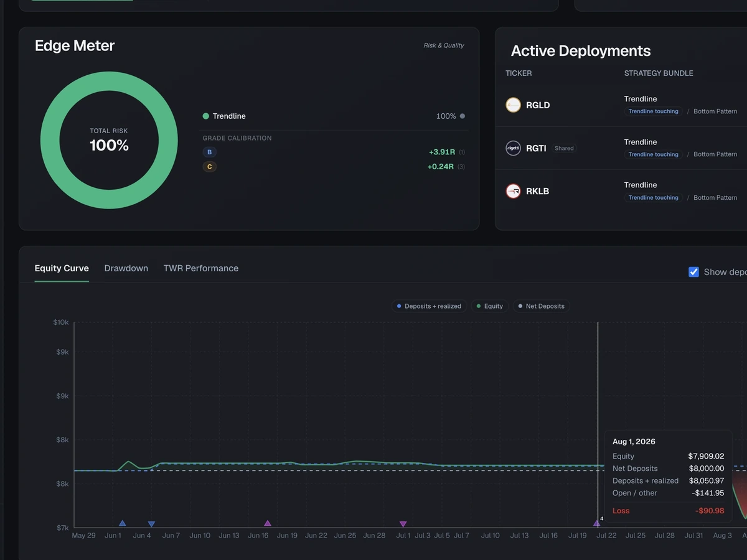Viewport: 747px width, 560px height.
Task: Click the Trendline touching tag in RGLD row
Action: [653, 111]
